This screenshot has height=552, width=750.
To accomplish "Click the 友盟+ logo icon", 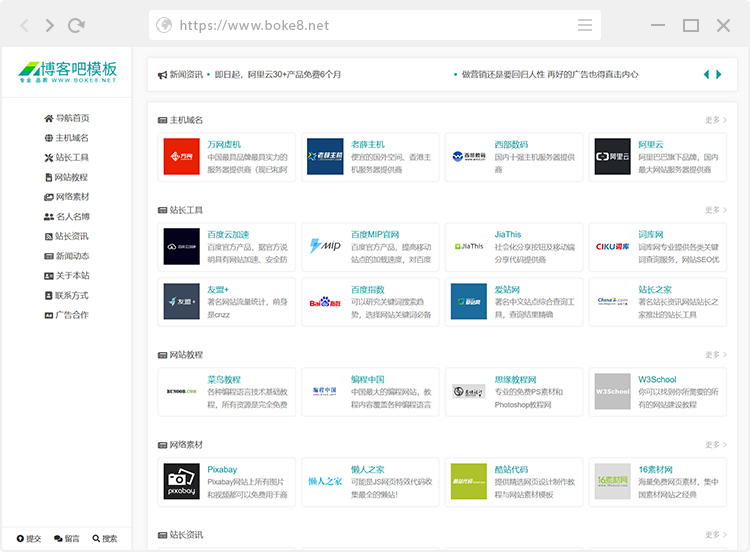I will [x=181, y=301].
